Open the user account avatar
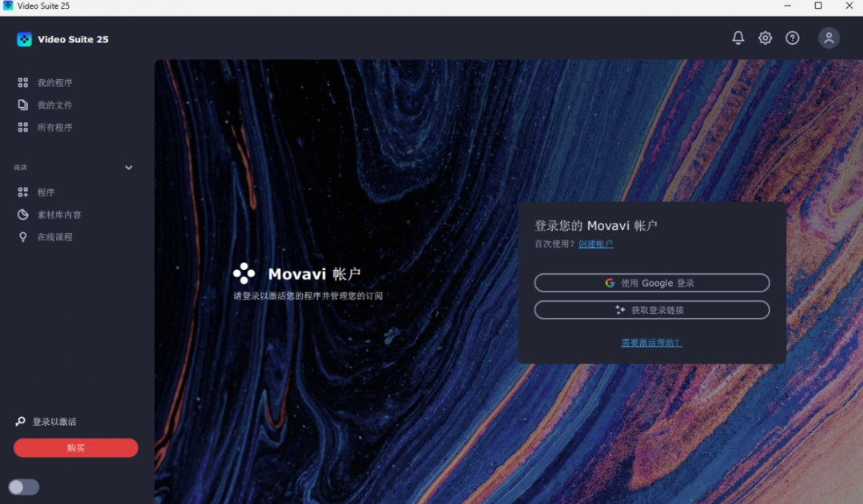The height and width of the screenshot is (504, 863). pyautogui.click(x=829, y=38)
